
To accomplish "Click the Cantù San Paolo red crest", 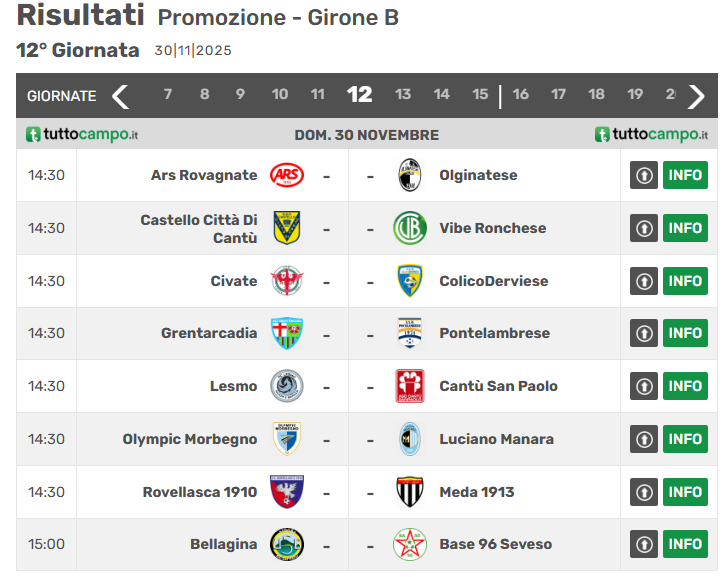I will [x=409, y=386].
